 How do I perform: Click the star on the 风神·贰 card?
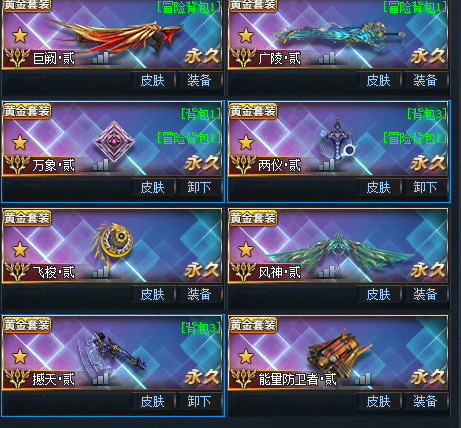coord(246,249)
